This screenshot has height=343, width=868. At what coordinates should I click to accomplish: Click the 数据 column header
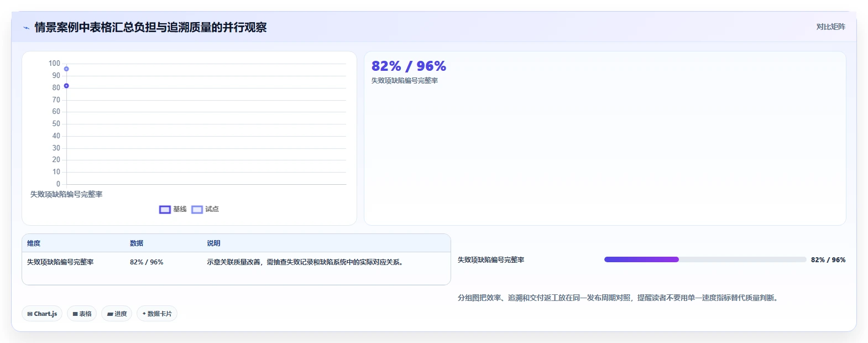coord(137,243)
